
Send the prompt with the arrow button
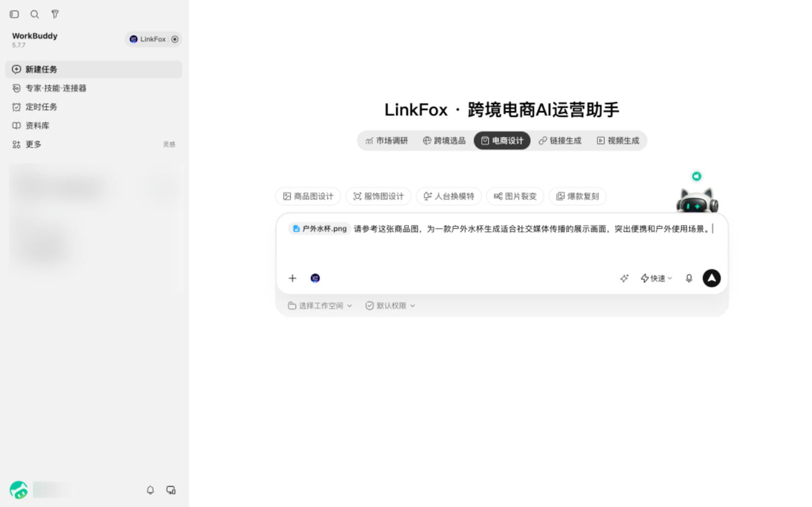712,279
